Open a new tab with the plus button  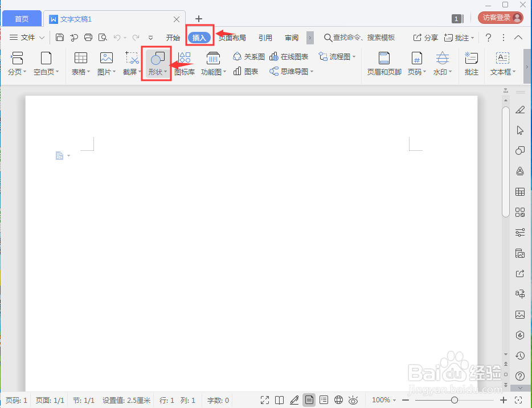click(198, 19)
